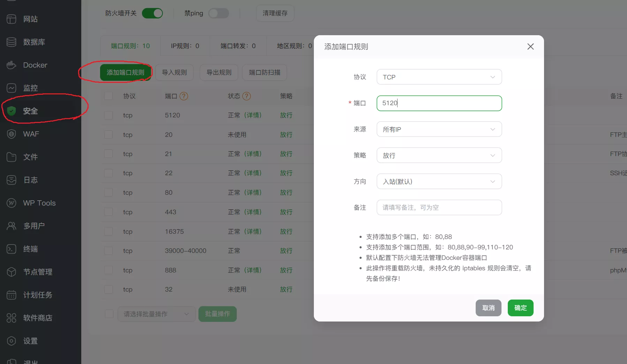
Task: Click the help icon beside 状态 column header
Action: click(x=247, y=96)
